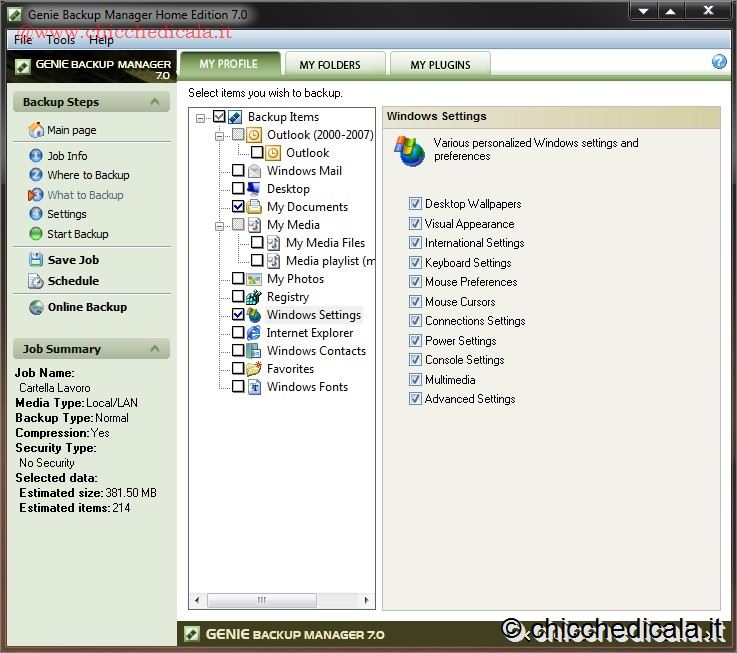The height and width of the screenshot is (653, 737).
Task: Go to the Where to Backup step
Action: 88,175
